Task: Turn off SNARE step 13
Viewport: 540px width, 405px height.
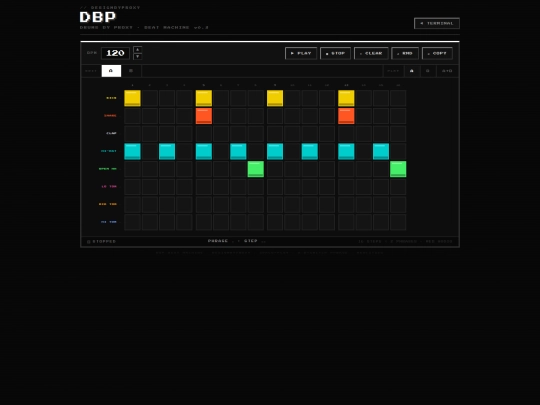Action: [346, 116]
